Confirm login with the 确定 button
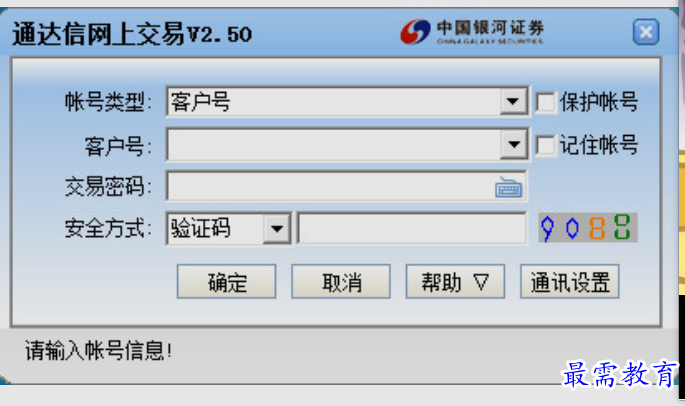 [x=226, y=282]
